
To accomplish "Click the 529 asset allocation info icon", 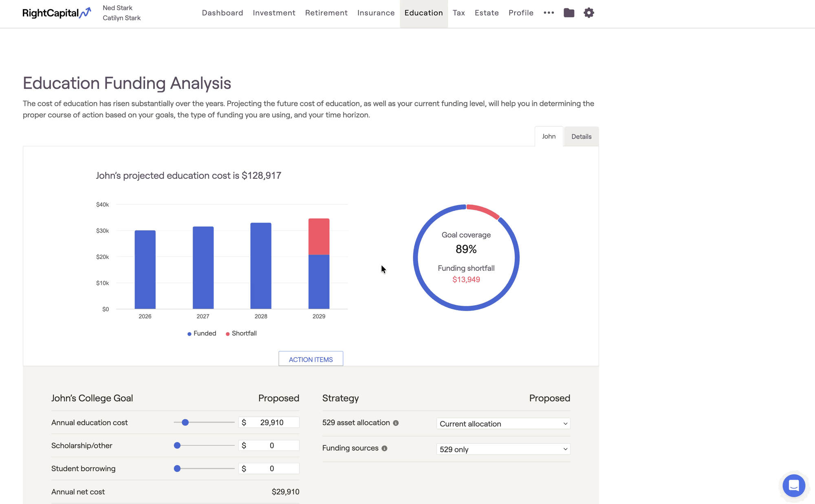I will click(x=396, y=423).
